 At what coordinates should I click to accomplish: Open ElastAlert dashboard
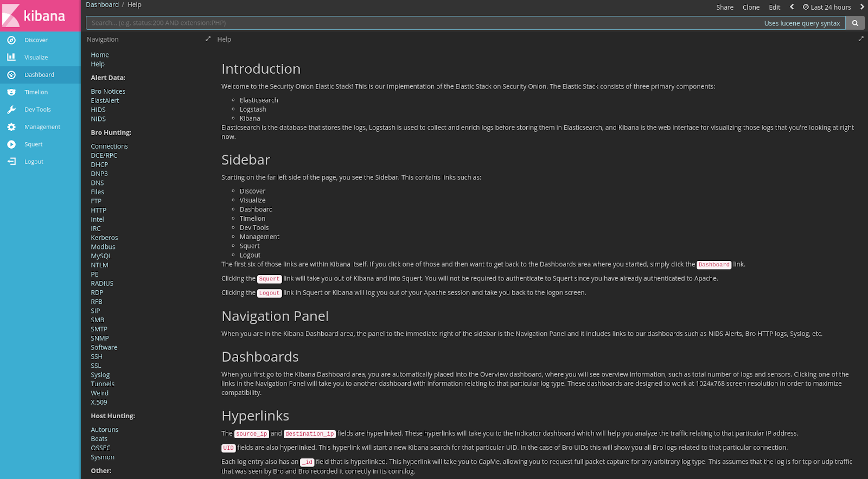pyautogui.click(x=105, y=101)
